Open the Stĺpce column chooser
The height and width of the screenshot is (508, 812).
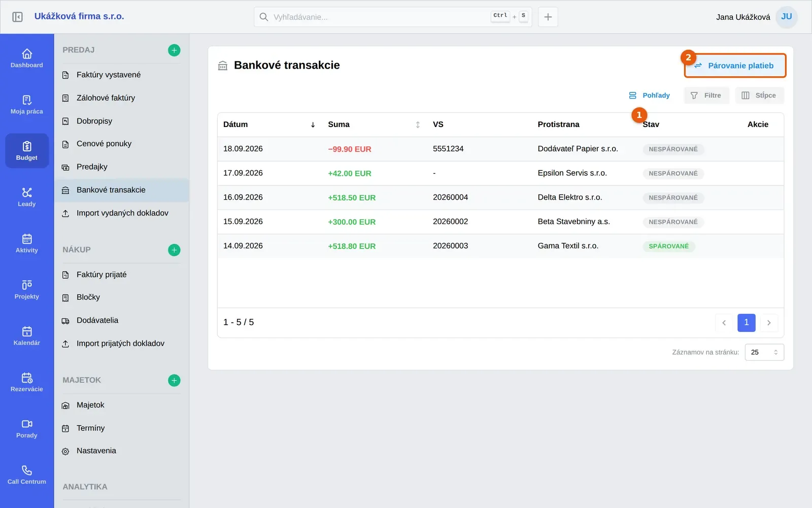(x=759, y=96)
